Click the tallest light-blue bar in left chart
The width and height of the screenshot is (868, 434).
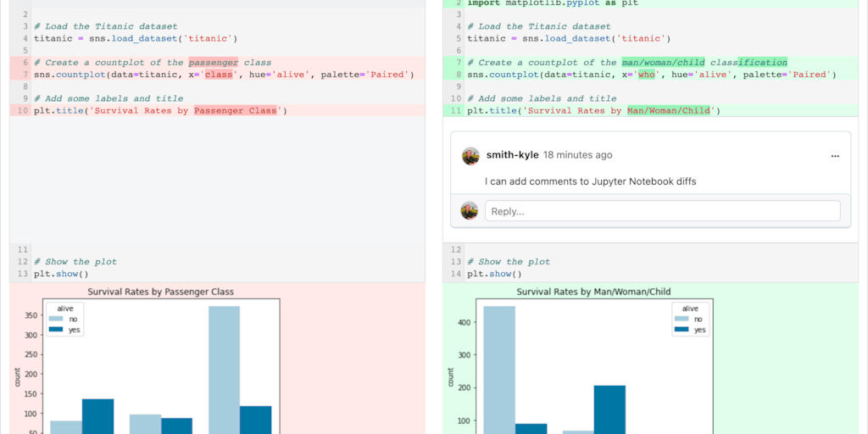224,370
